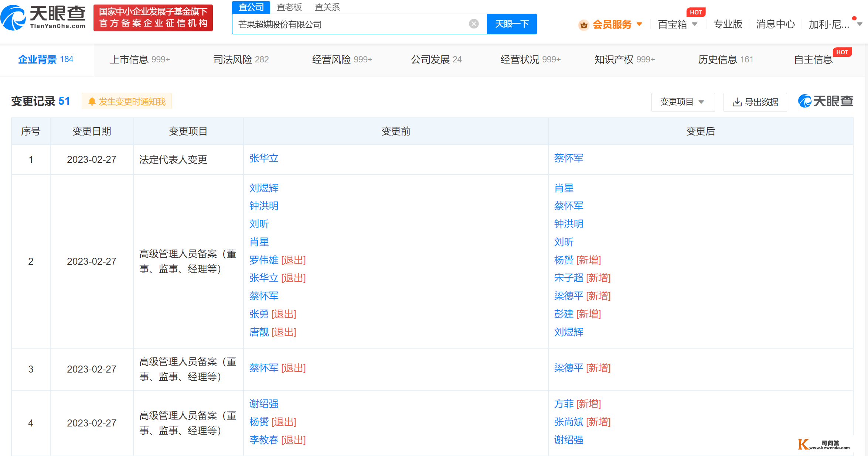Viewport: 868px width, 456px height.
Task: Open the 变更项目 filter dropdown
Action: click(683, 102)
